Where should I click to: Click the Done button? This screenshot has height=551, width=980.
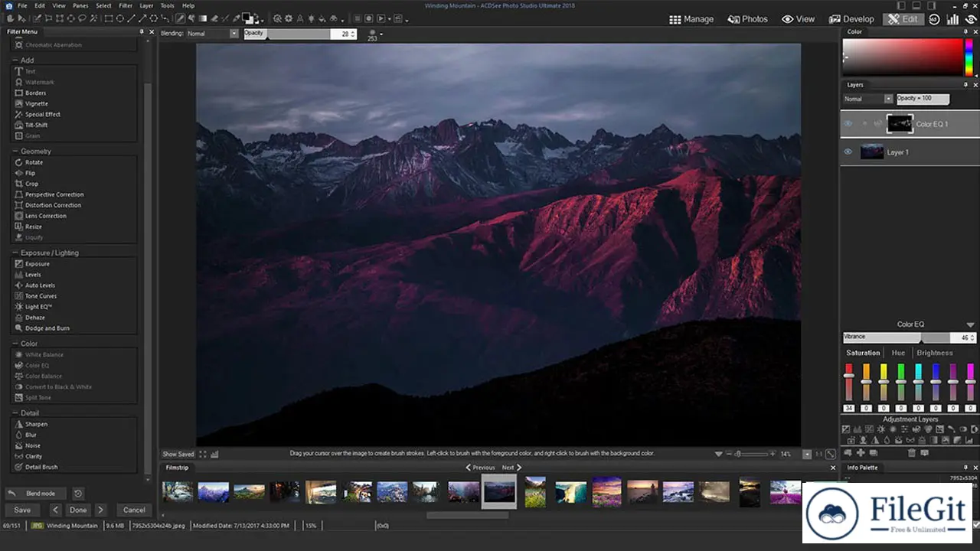tap(78, 510)
